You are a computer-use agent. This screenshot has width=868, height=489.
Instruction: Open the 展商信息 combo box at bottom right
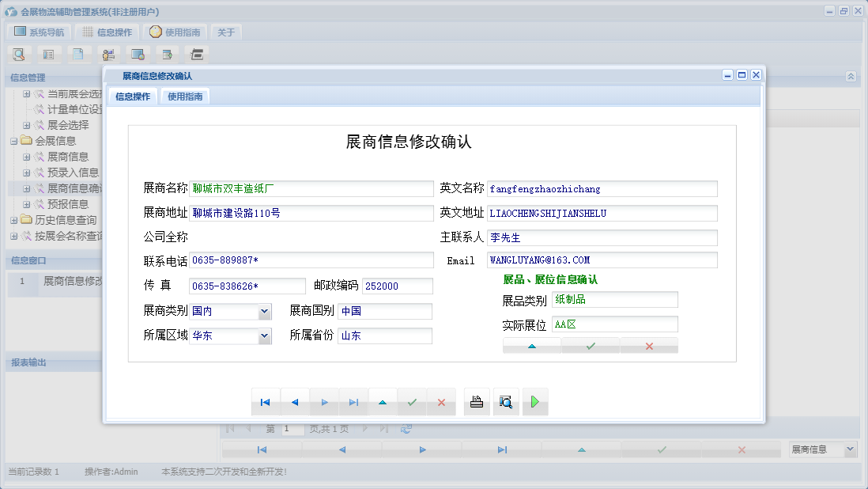point(850,449)
